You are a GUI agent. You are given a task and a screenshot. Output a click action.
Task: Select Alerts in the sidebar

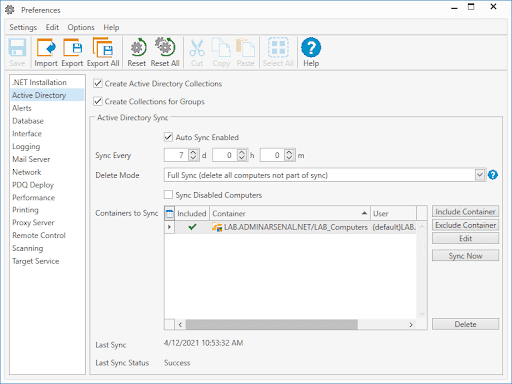coord(47,108)
